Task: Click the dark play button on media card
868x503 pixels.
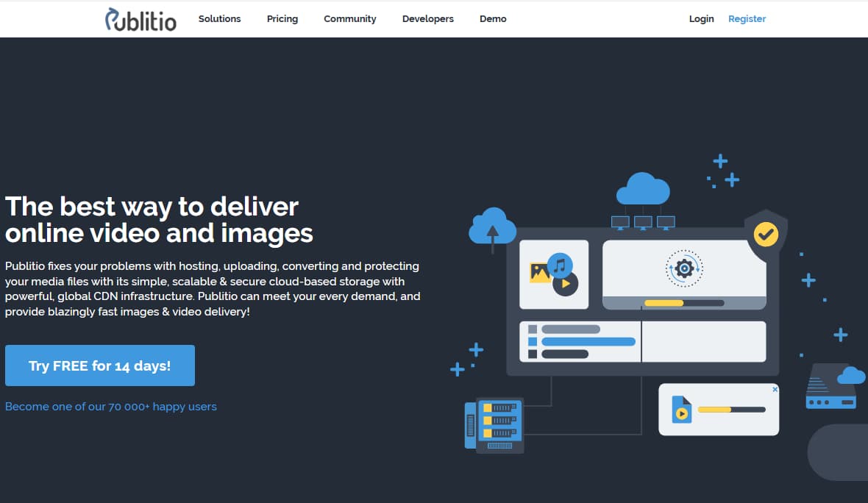Action: click(565, 284)
